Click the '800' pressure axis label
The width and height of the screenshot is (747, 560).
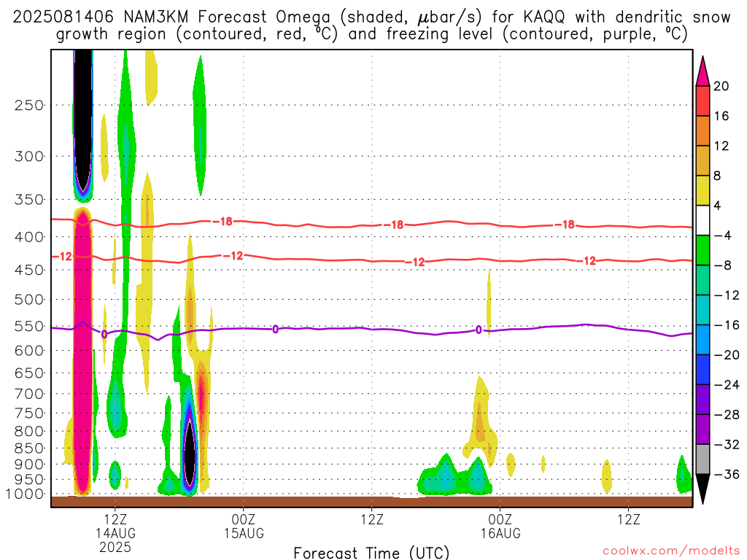coord(29,432)
